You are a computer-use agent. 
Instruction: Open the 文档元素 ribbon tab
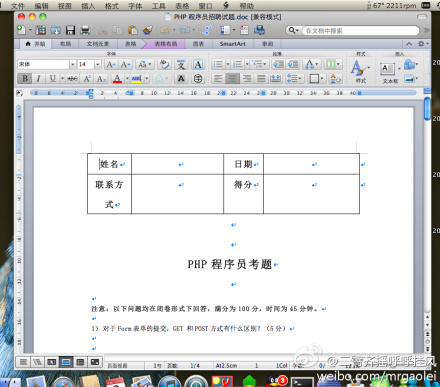pos(98,44)
